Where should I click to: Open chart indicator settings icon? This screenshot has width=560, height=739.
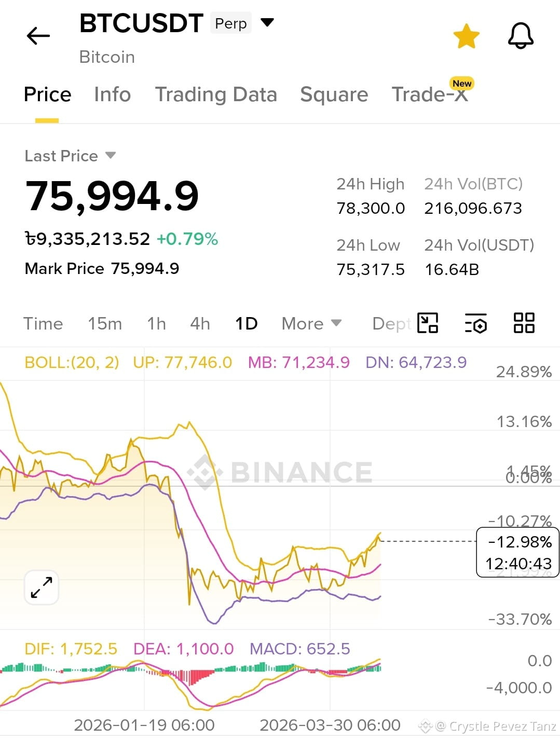(x=475, y=323)
